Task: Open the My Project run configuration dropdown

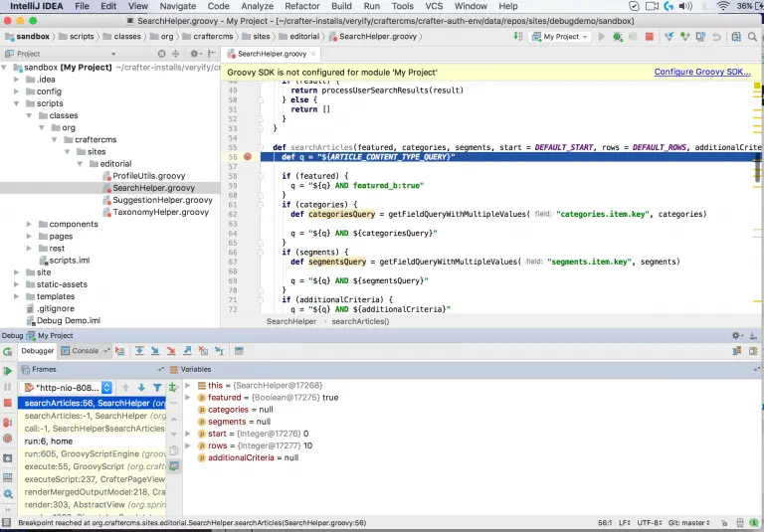Action: tap(560, 37)
